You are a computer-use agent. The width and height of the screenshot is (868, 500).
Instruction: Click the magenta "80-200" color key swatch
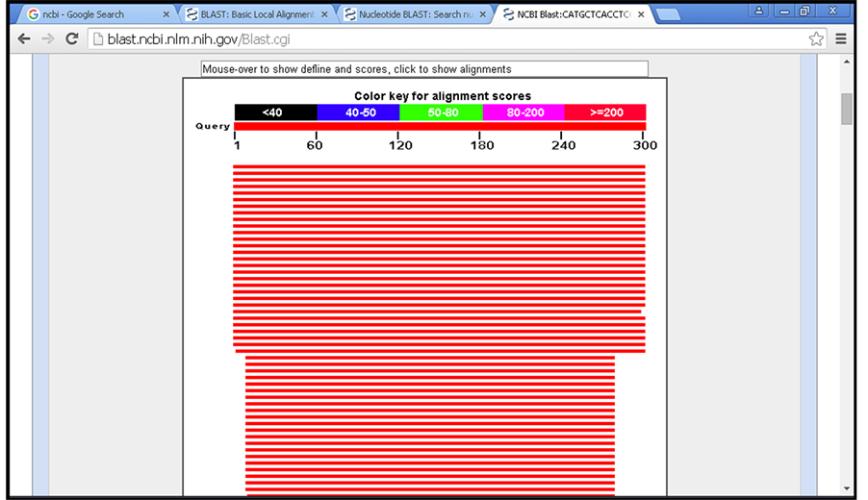tap(523, 112)
